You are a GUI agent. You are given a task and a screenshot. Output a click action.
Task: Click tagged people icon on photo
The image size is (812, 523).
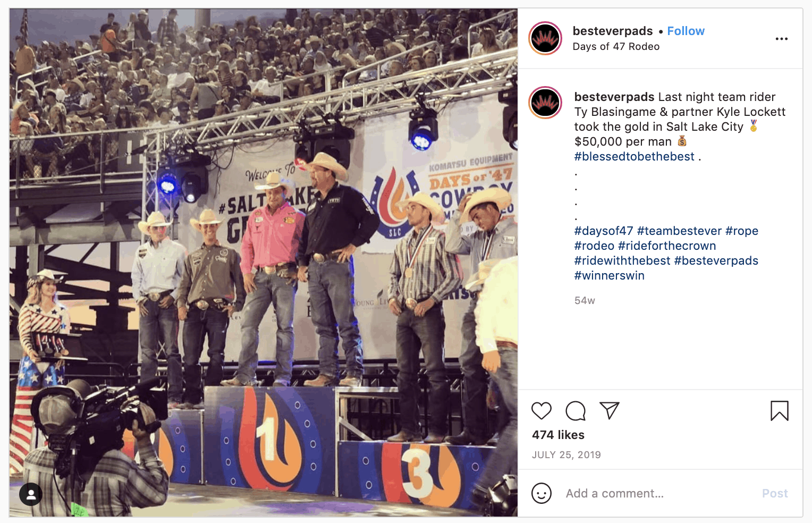31,494
